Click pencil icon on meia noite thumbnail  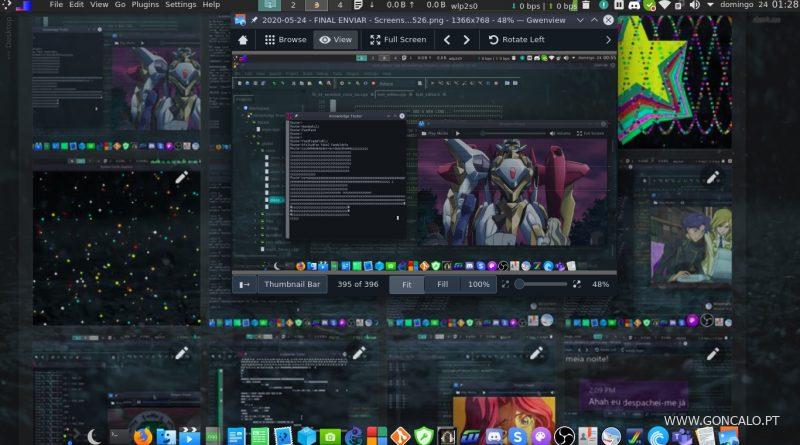point(713,353)
